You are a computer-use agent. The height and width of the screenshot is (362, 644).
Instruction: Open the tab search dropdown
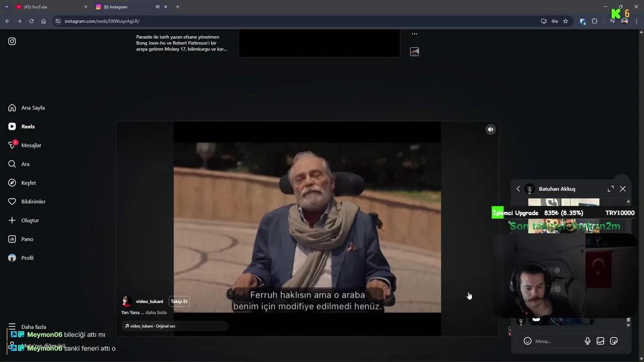7,7
